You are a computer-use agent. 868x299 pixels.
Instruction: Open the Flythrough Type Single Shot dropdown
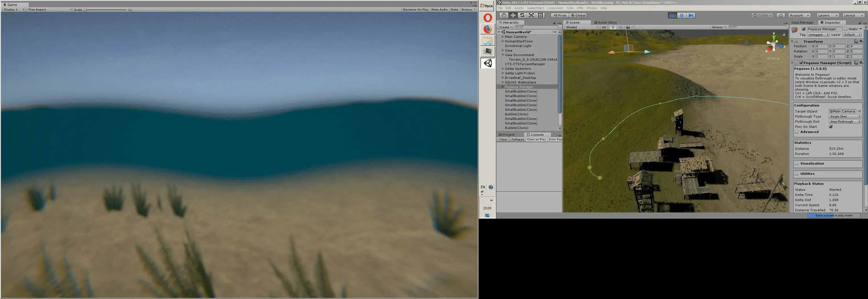pyautogui.click(x=845, y=116)
